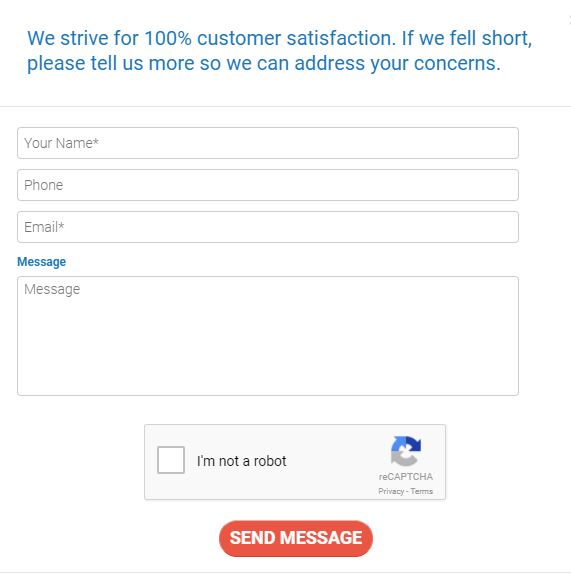Open the reCAPTCHA Privacy link
The height and width of the screenshot is (588, 571).
coord(391,491)
